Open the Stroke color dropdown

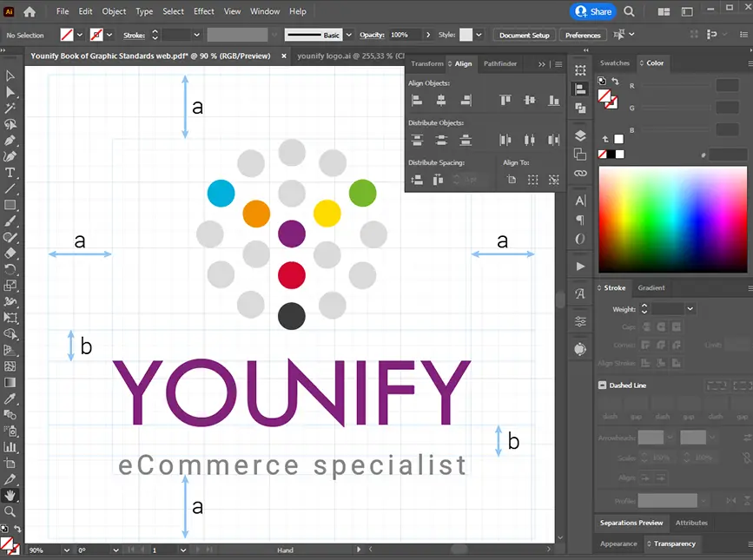pos(109,35)
